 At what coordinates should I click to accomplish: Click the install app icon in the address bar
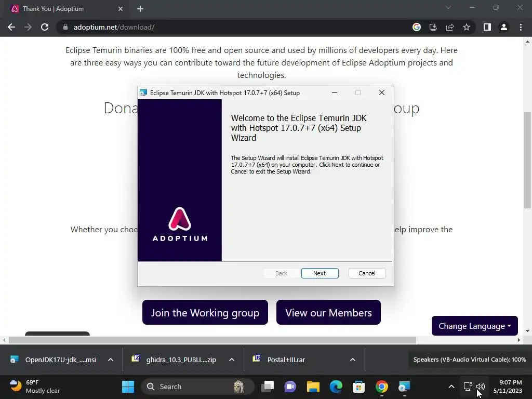pos(433,27)
